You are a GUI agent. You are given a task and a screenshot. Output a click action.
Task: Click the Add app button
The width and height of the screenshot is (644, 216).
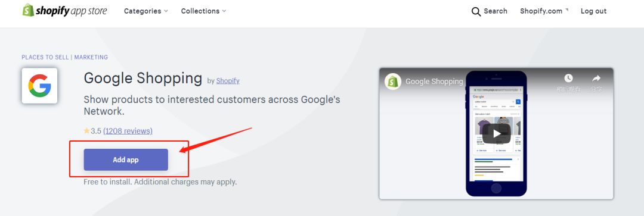click(126, 159)
